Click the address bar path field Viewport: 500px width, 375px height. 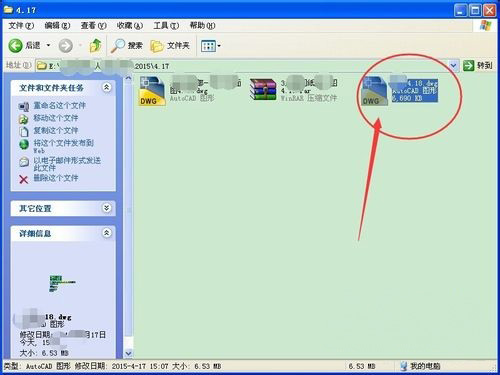point(242,66)
